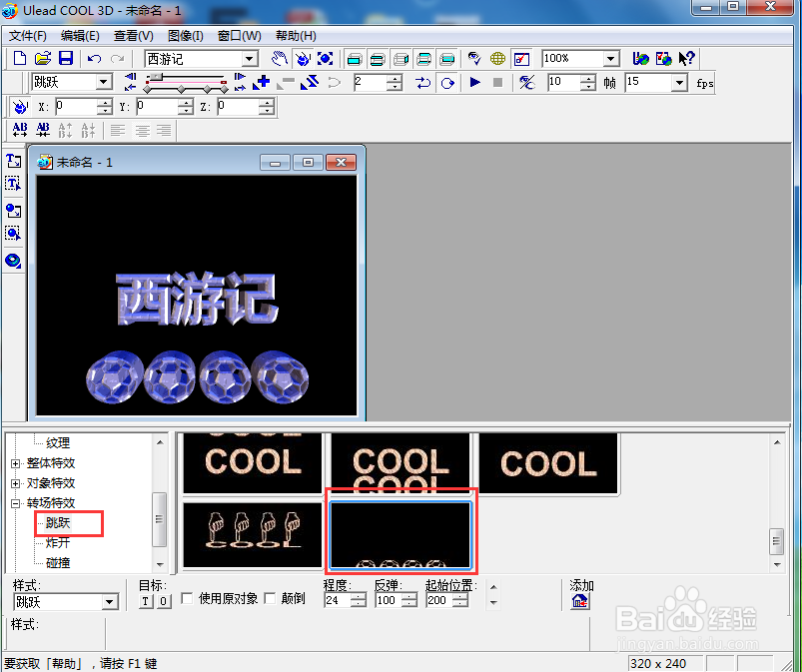This screenshot has height=672, width=802.
Task: Toggle Ping-pong mode icon
Action: tap(422, 82)
